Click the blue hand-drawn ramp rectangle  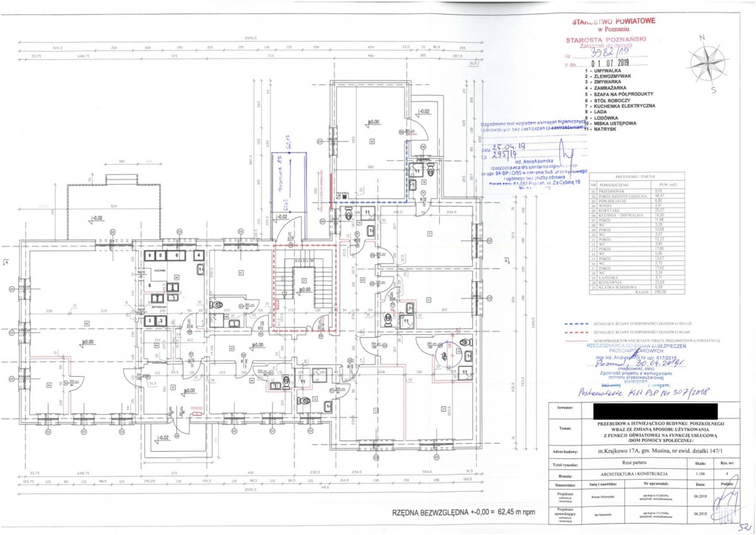click(x=289, y=182)
